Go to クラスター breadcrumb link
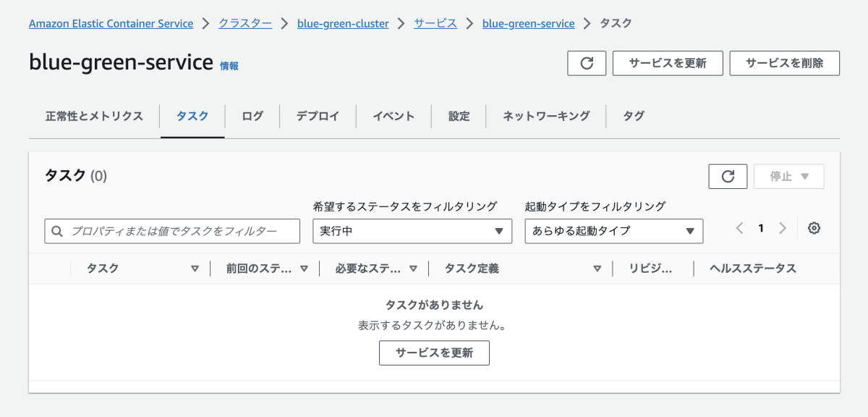The width and height of the screenshot is (868, 417). coord(245,23)
